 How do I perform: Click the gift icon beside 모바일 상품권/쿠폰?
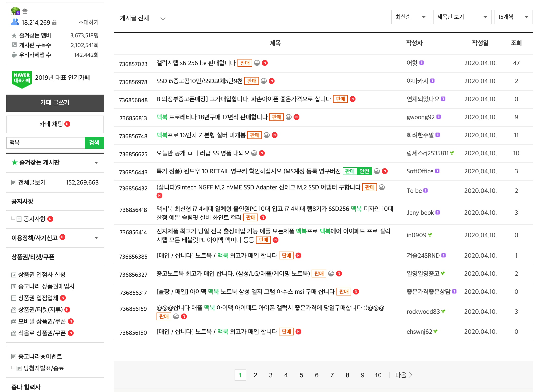tap(14, 321)
